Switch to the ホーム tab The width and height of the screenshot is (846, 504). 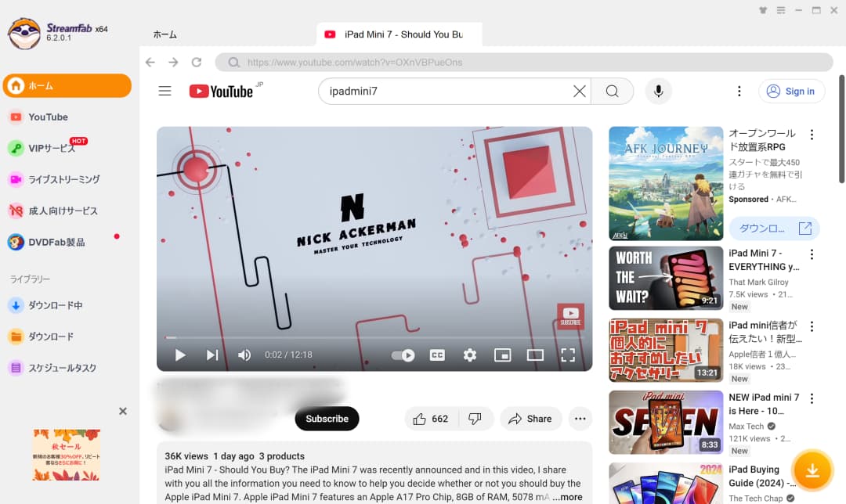[x=164, y=34]
